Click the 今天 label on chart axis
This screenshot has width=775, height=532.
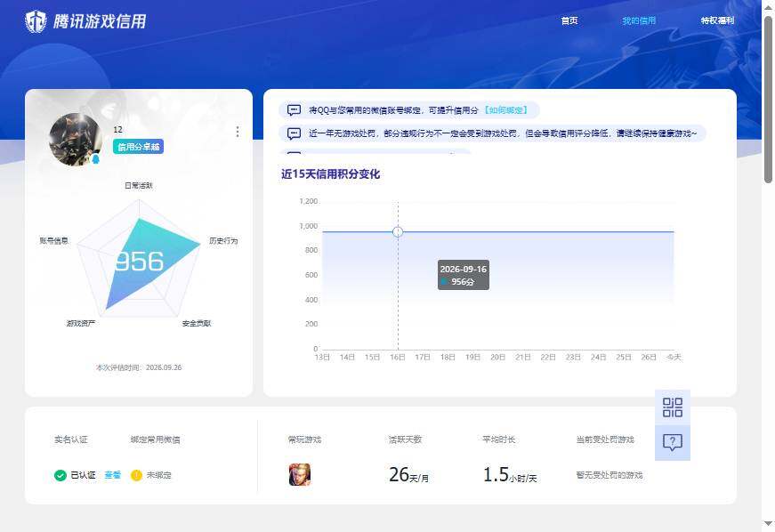click(x=674, y=357)
